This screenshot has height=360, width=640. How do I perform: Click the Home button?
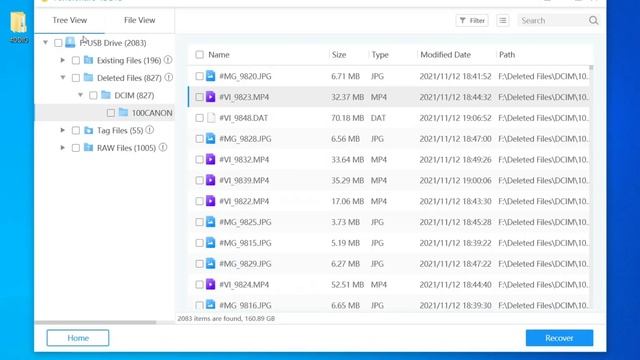(x=78, y=338)
